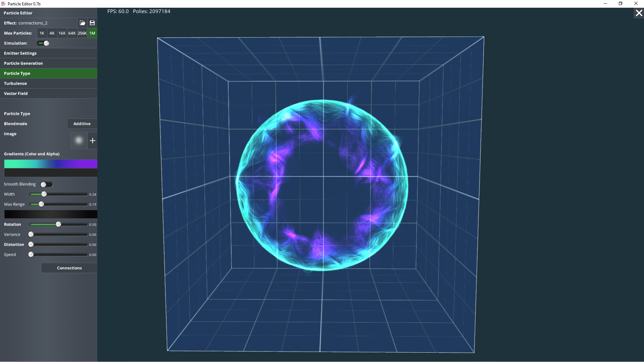Set Max Particles to 1K
The image size is (644, 362).
pyautogui.click(x=42, y=33)
